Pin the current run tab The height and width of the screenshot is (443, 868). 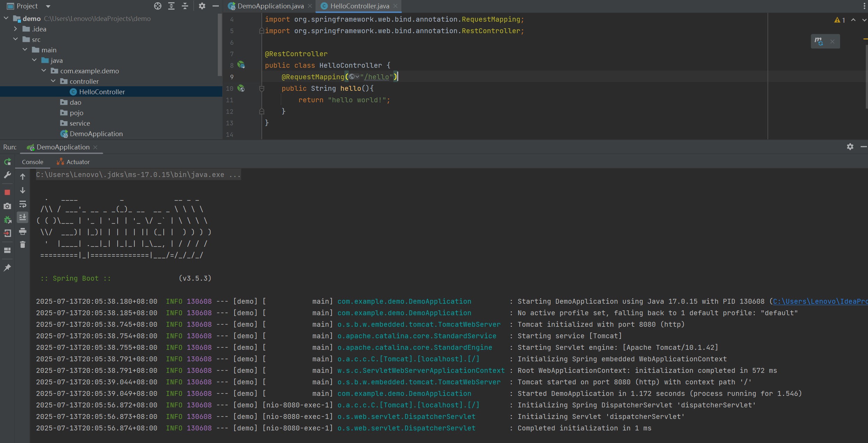(7, 268)
